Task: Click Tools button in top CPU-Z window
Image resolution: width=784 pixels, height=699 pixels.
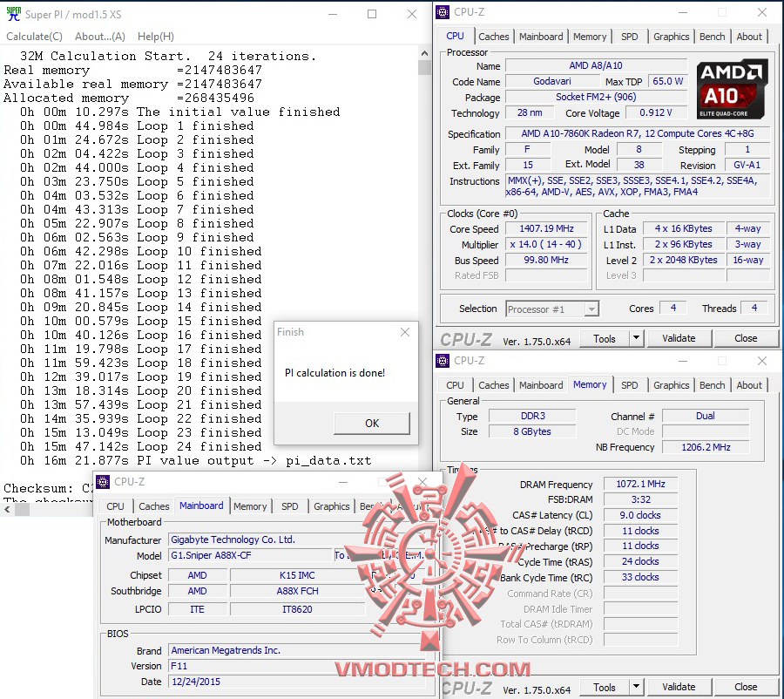Action: coord(604,339)
